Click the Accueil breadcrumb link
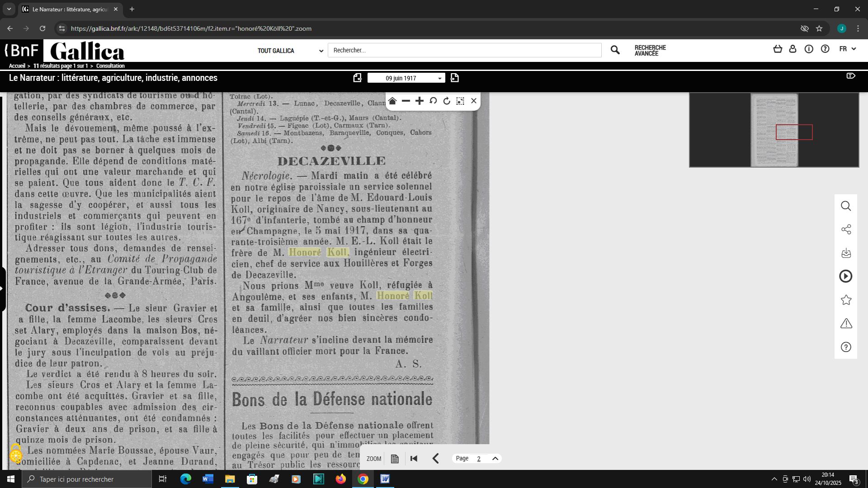The image size is (868, 488). tap(17, 66)
